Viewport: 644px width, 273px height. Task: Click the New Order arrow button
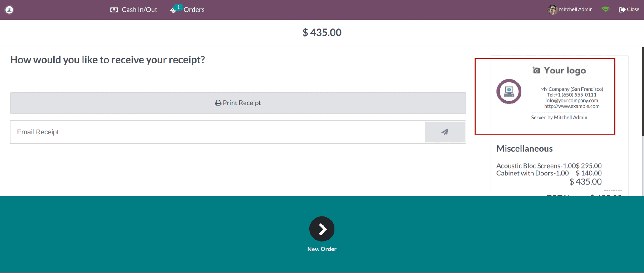(x=322, y=229)
